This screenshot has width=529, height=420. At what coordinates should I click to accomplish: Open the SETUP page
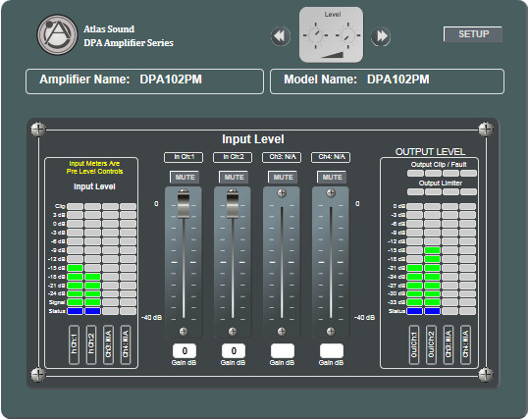pos(473,34)
